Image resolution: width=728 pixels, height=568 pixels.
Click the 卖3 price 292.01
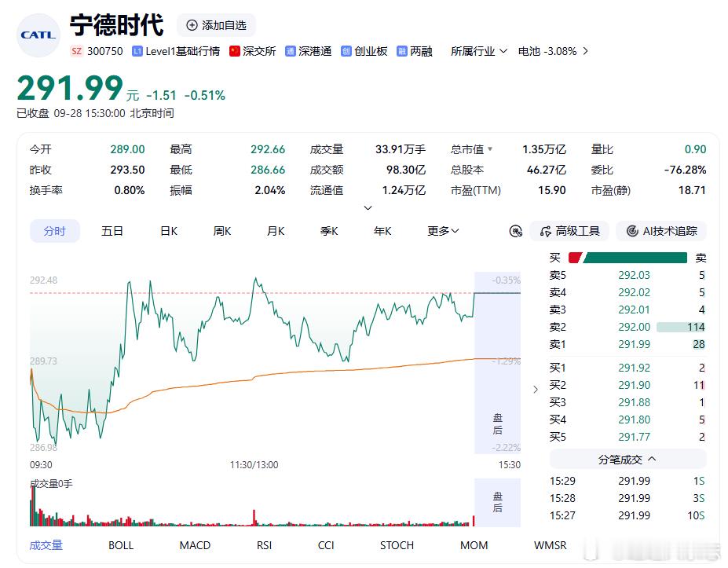[635, 310]
